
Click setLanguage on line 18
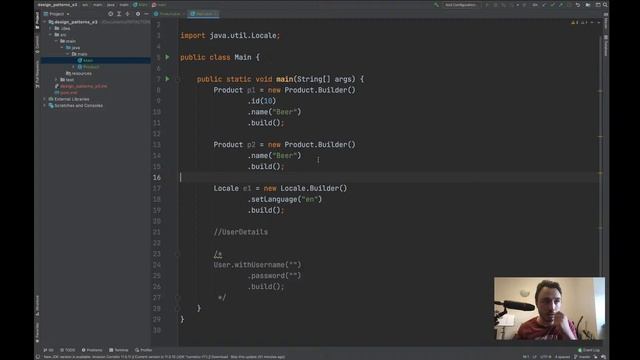tap(274, 199)
